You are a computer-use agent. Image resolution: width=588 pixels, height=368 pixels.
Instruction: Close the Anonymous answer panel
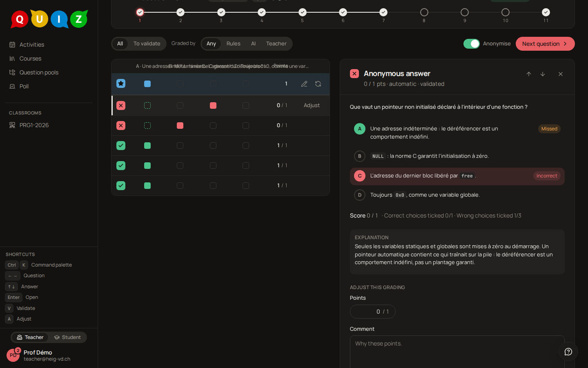click(561, 74)
